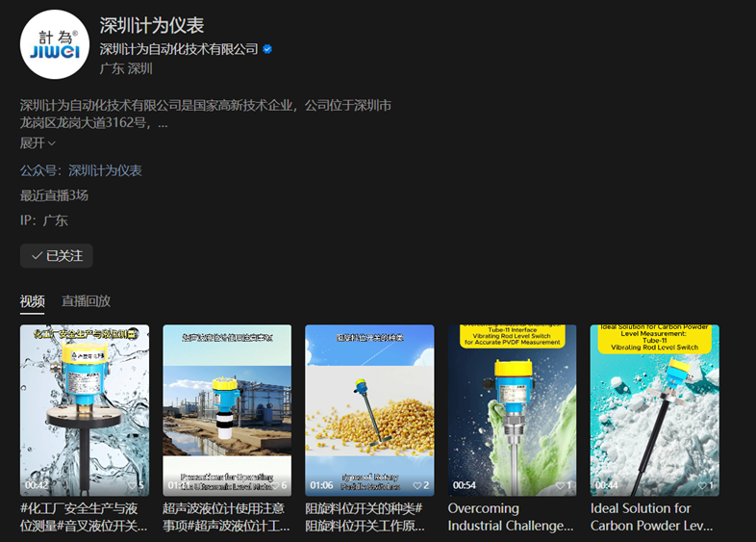Switch to the 视频 tab
Image resolution: width=756 pixels, height=542 pixels.
tap(33, 301)
